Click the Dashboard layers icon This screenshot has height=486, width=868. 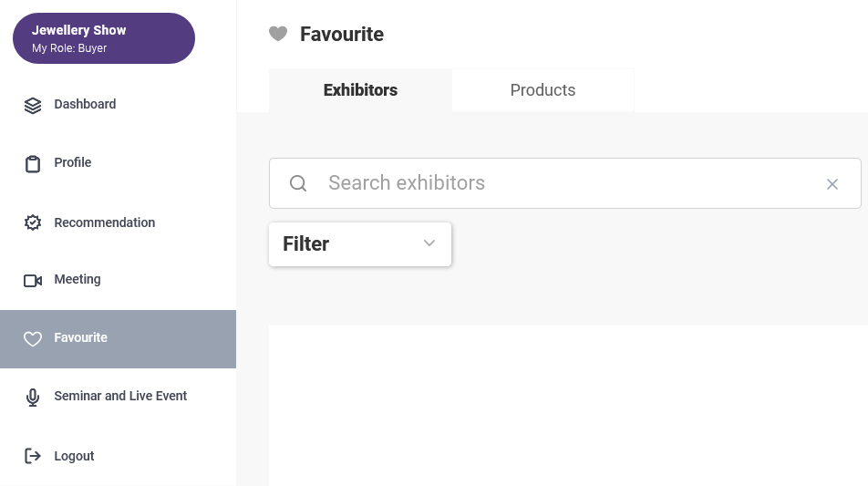click(33, 105)
